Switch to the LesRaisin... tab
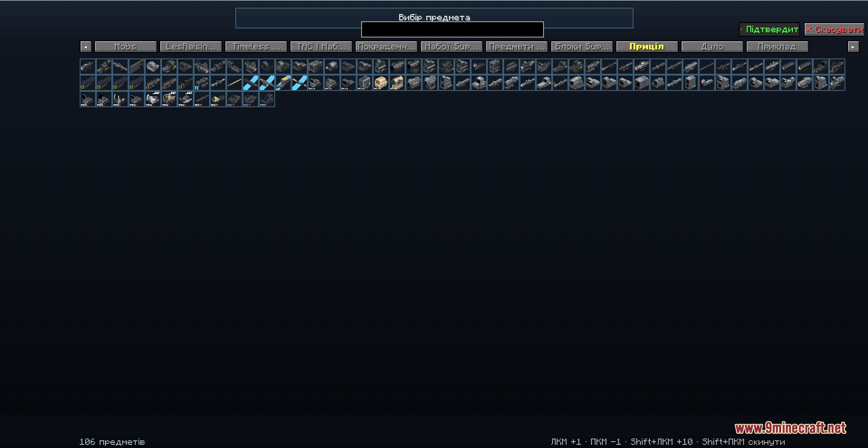868x448 pixels. [x=191, y=47]
